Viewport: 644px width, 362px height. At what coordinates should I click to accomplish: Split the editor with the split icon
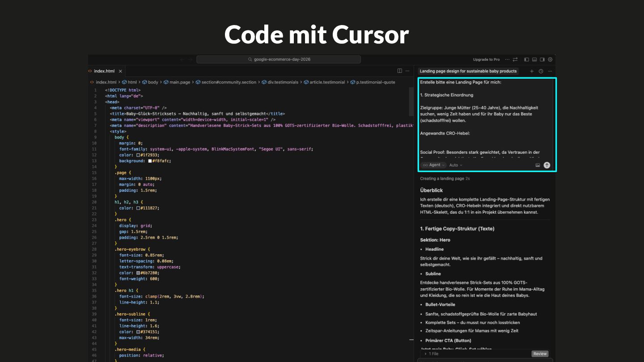400,71
